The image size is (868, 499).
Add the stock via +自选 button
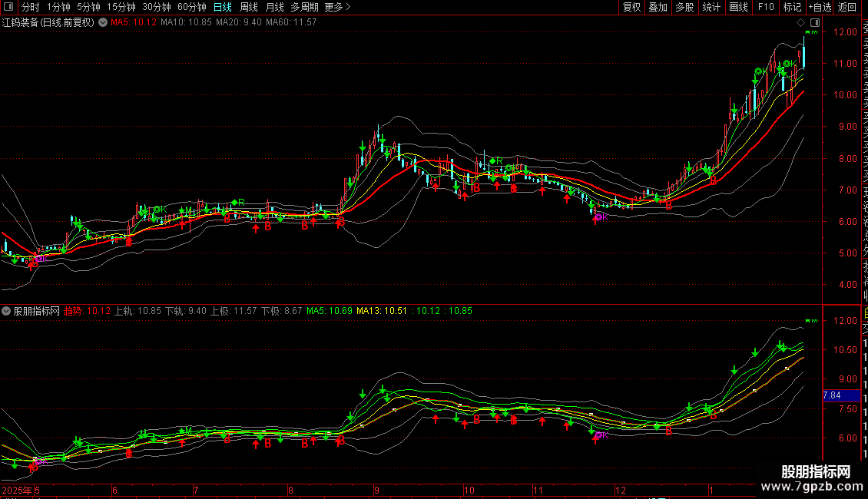(820, 7)
